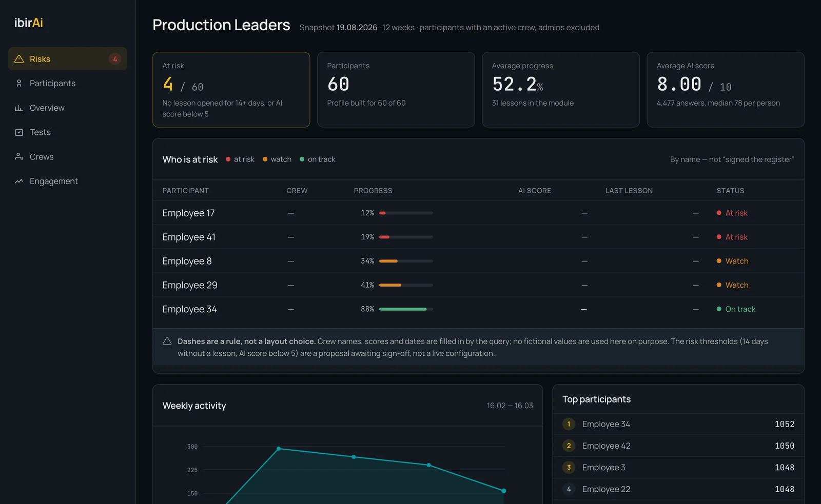Click rank badge 2 in Top participants
Image resolution: width=821 pixels, height=504 pixels.
point(569,446)
